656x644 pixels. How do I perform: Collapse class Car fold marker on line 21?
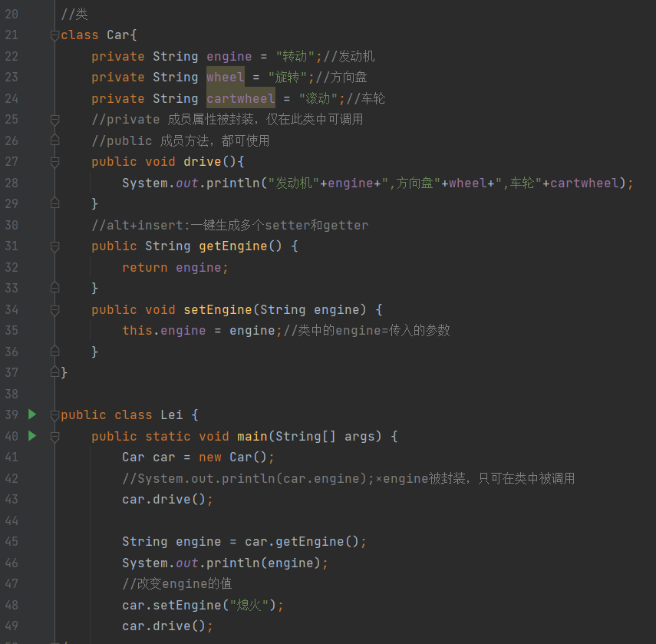[x=54, y=35]
